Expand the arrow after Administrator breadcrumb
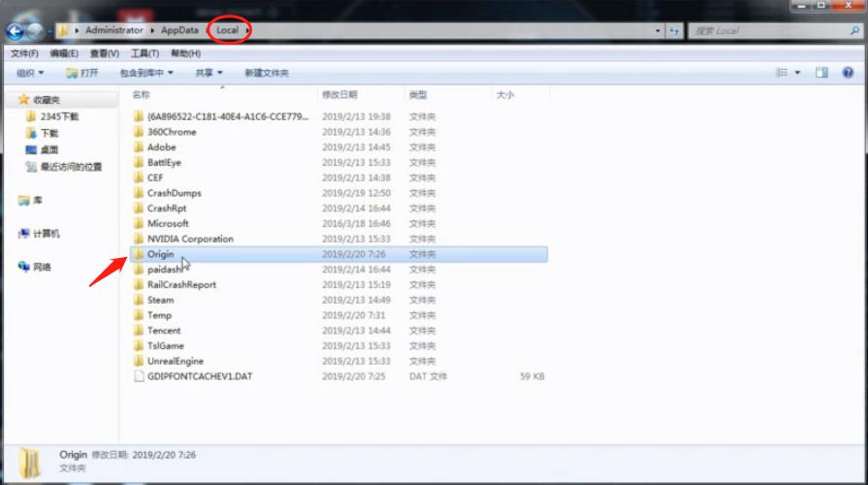 [x=152, y=30]
